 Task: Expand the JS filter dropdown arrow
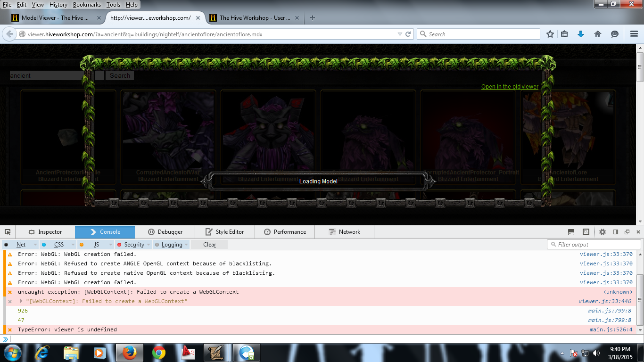(111, 245)
